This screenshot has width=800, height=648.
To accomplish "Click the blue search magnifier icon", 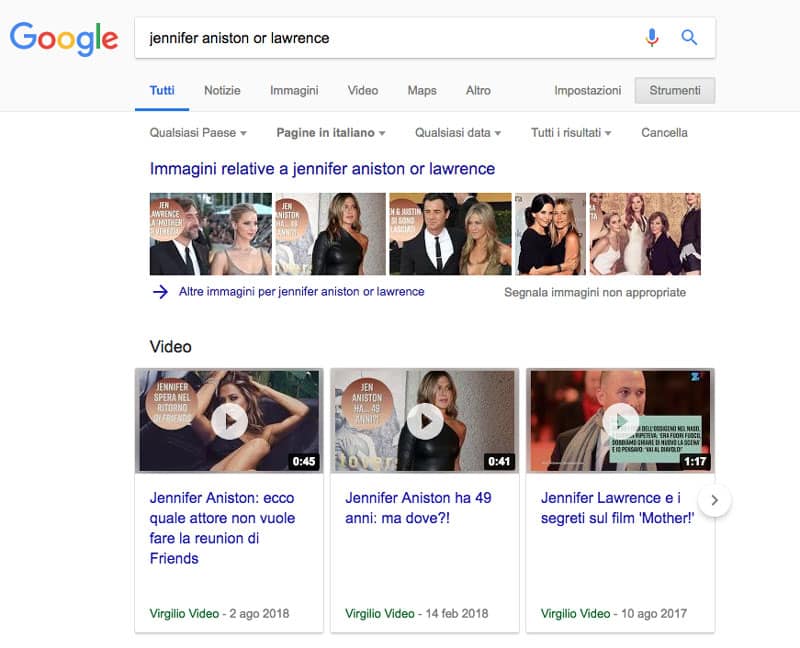I will 689,37.
